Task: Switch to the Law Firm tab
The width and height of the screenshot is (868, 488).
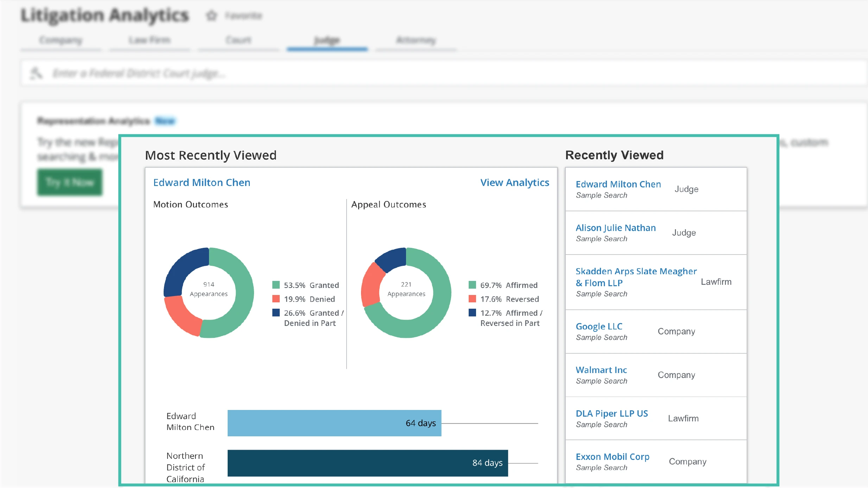Action: point(150,40)
